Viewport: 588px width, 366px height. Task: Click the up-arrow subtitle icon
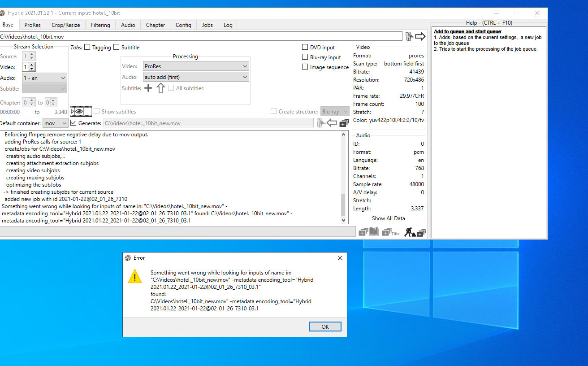(161, 88)
